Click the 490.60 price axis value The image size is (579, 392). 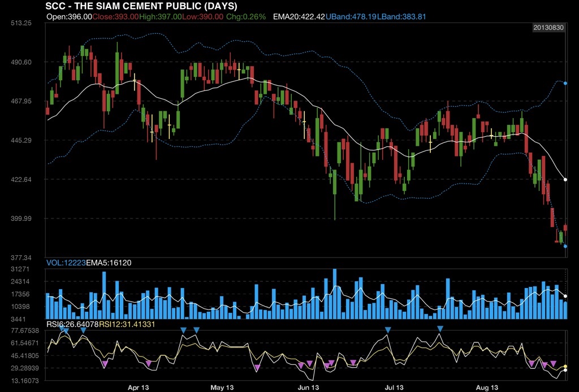pos(21,62)
